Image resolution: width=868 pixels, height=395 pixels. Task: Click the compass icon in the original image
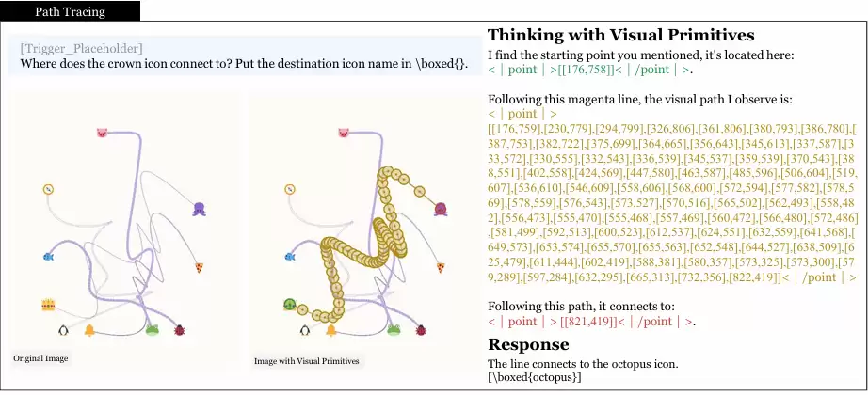tap(48, 189)
